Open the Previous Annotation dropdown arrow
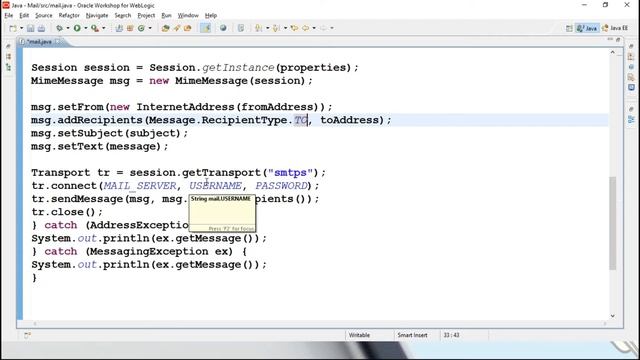The image size is (640, 360). point(285,28)
